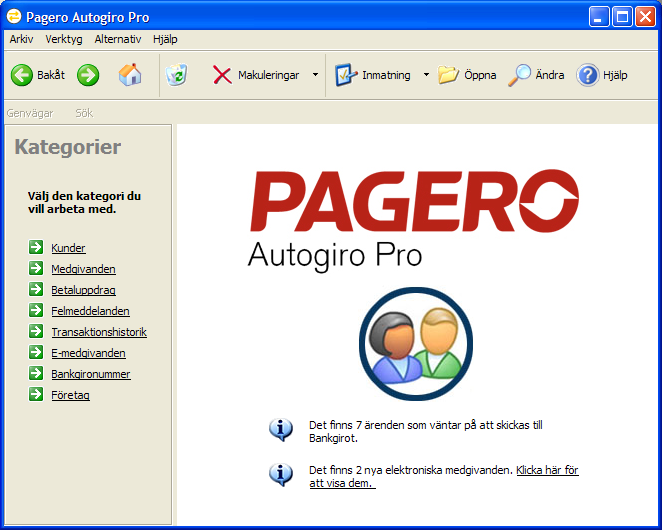Image resolution: width=662 pixels, height=530 pixels.
Task: Click the green arrow beside Företag
Action: coord(36,394)
